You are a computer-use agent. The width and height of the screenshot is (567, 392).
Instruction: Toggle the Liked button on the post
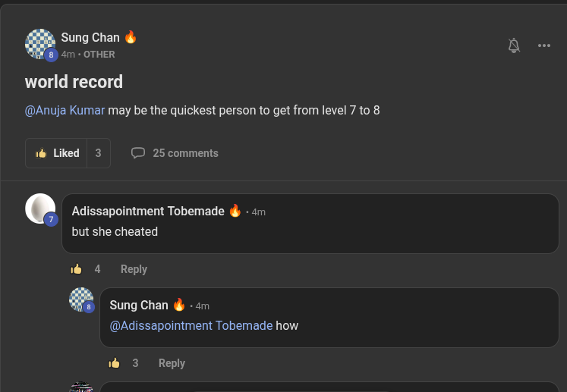[57, 153]
